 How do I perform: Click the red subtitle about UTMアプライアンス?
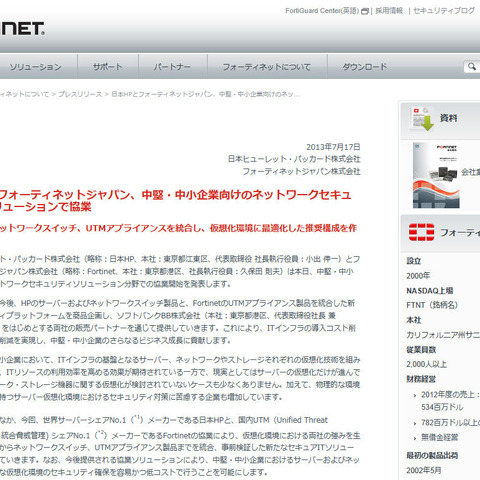tap(178, 228)
